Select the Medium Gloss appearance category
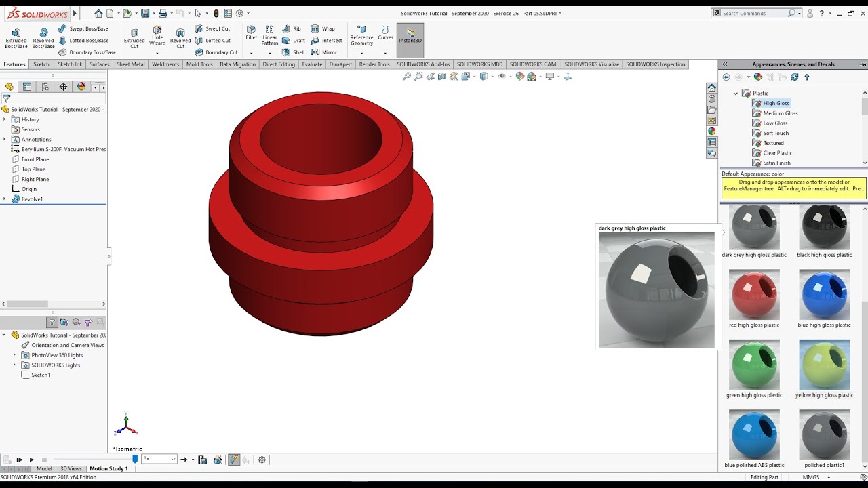 coord(781,113)
